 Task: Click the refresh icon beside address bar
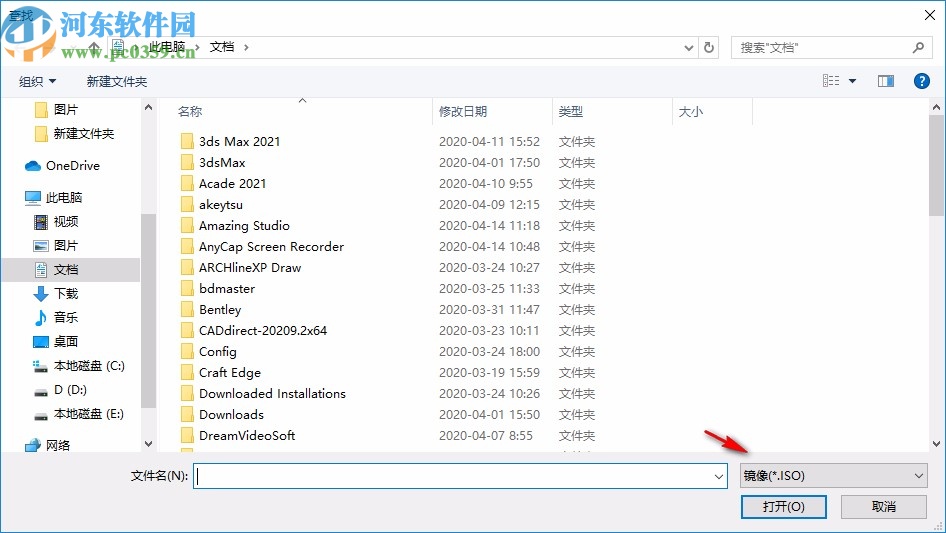pyautogui.click(x=709, y=47)
